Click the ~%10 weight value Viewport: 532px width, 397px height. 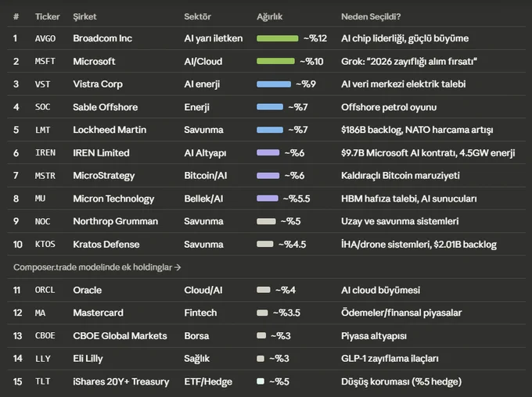311,62
